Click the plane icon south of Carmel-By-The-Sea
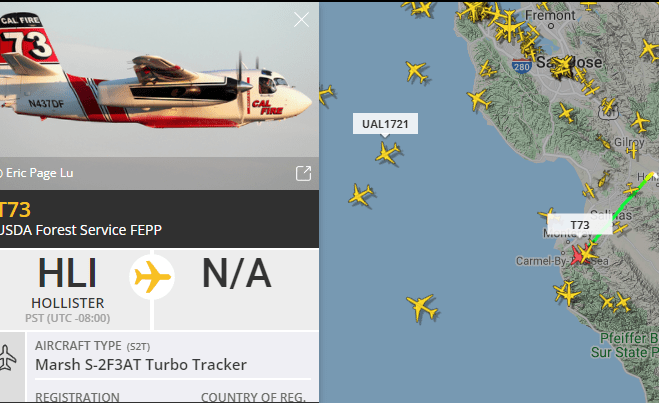This screenshot has width=659, height=403. click(x=567, y=293)
